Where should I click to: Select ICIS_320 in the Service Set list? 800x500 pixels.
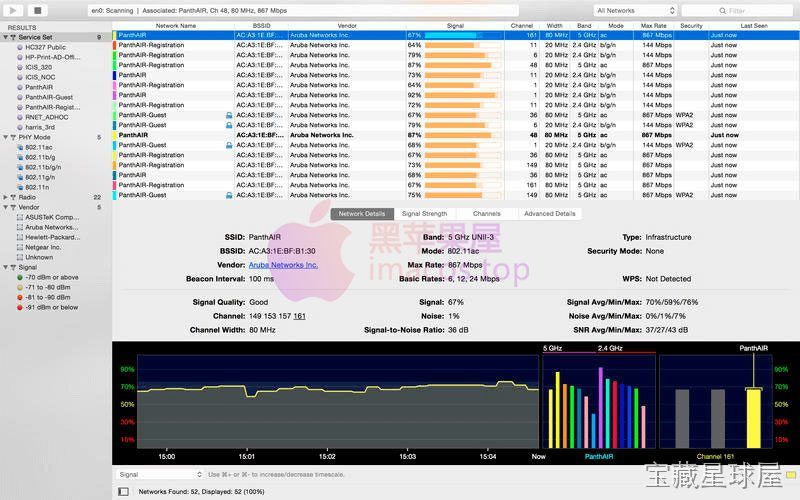[38, 67]
